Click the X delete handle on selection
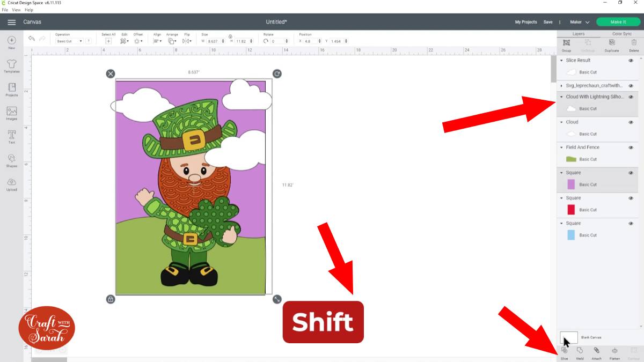644x362 pixels. point(111,73)
